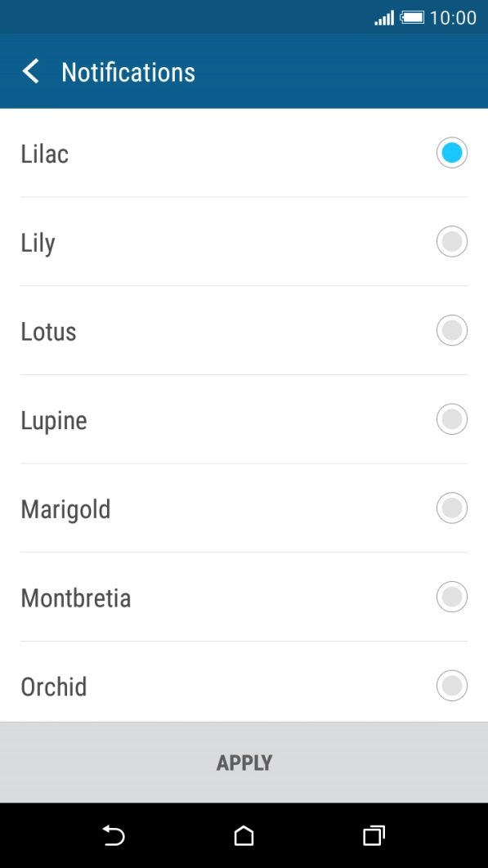
Task: Tap the back arrow in Notifications header
Action: point(30,72)
